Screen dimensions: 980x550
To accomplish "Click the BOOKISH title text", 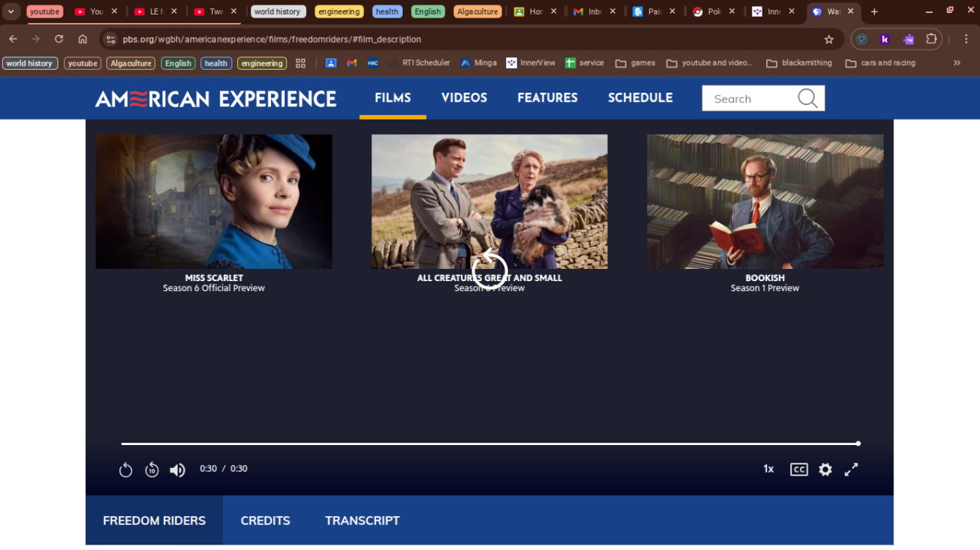I will coord(765,278).
